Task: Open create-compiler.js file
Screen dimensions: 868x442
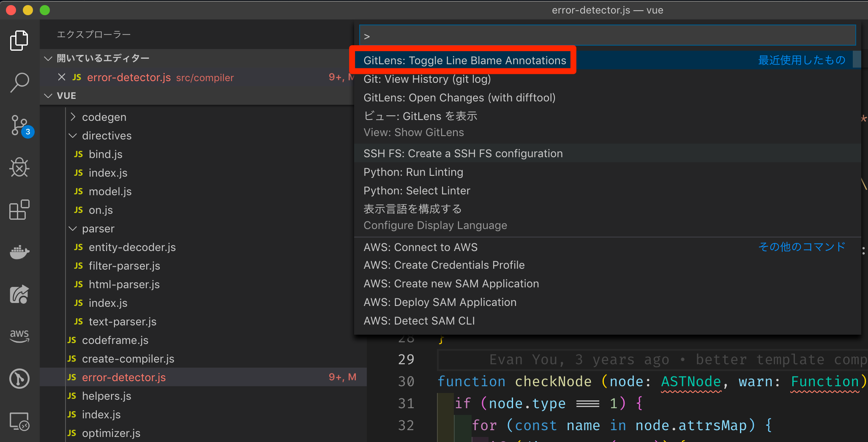Action: click(x=128, y=359)
